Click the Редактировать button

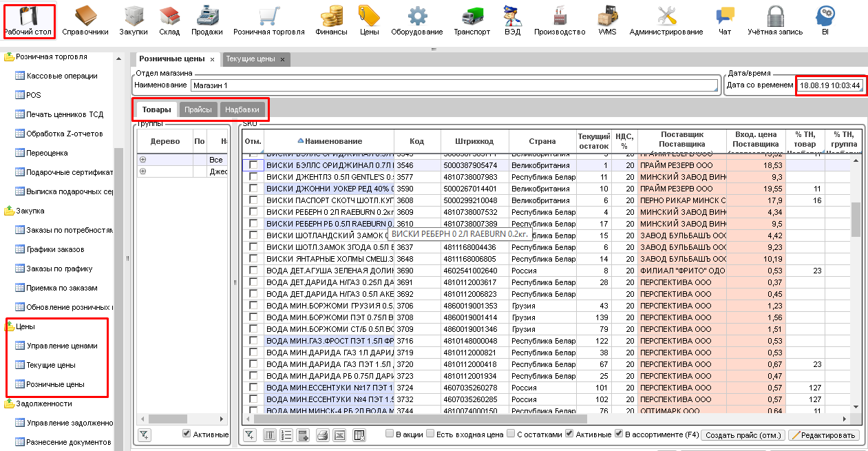[x=824, y=435]
